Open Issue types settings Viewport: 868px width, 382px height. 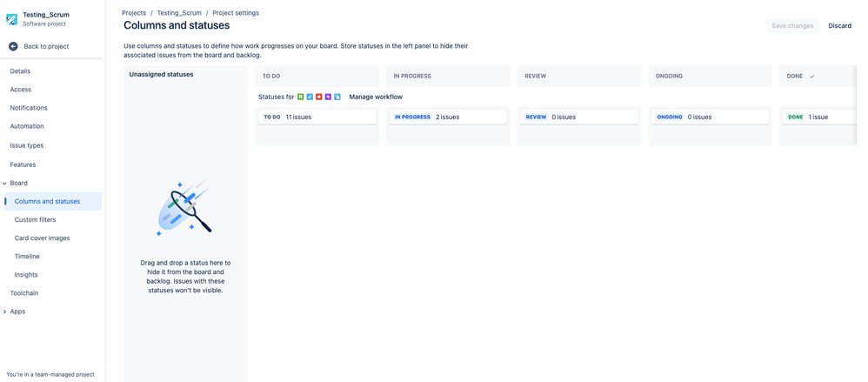click(x=27, y=145)
